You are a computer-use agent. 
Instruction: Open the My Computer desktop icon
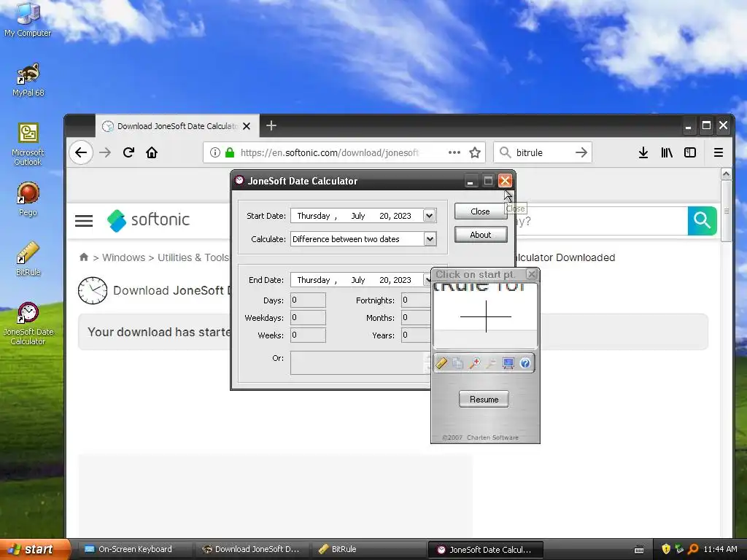[28, 20]
